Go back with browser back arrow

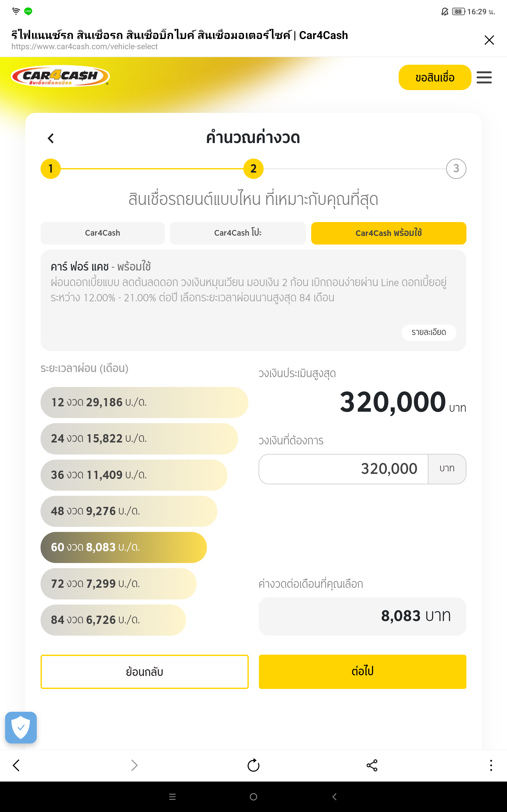tap(16, 765)
